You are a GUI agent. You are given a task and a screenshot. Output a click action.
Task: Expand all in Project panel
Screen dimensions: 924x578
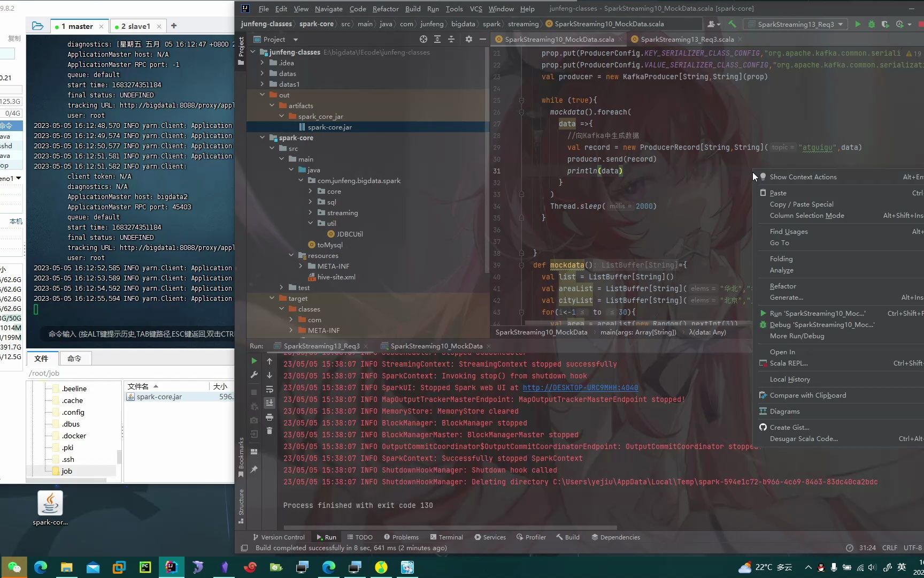437,39
